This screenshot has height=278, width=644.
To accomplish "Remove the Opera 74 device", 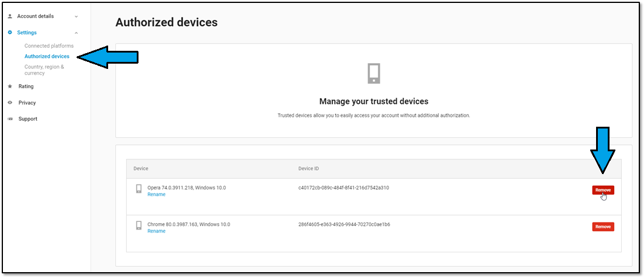I will pyautogui.click(x=603, y=190).
